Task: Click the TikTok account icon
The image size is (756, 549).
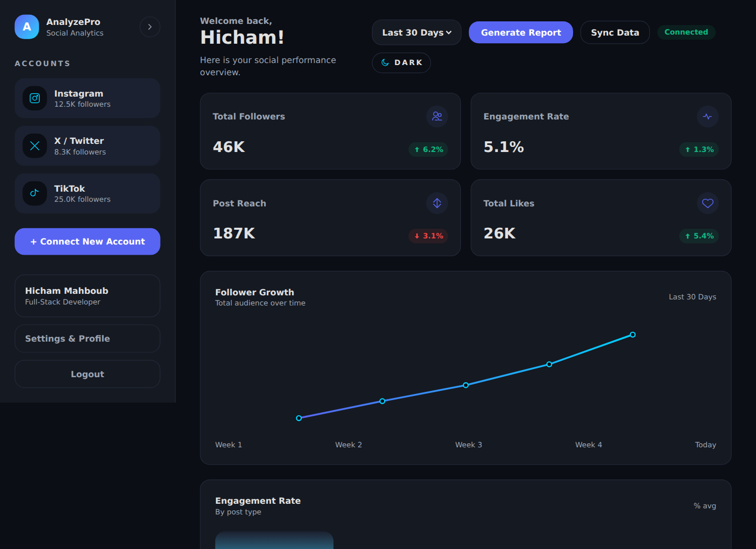Action: (35, 193)
